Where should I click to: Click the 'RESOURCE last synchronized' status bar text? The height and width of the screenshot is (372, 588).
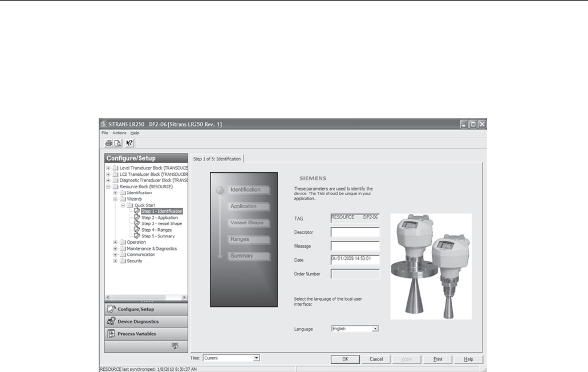(x=148, y=369)
